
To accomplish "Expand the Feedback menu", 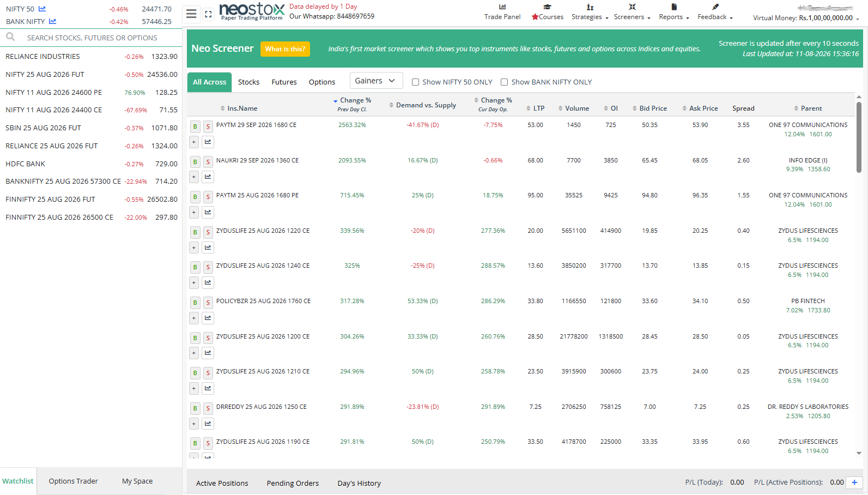I will tap(715, 12).
